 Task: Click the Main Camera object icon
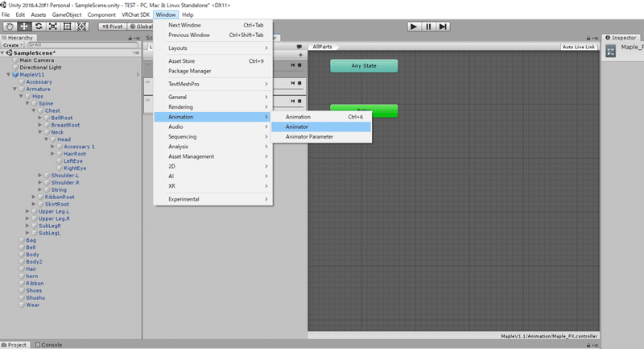point(15,60)
